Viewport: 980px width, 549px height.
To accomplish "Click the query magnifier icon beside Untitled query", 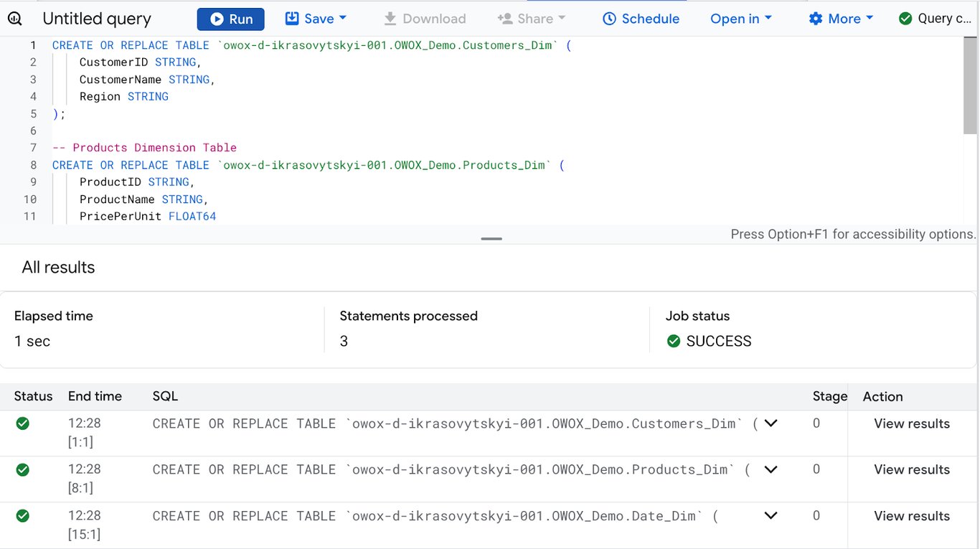I will 14,19.
